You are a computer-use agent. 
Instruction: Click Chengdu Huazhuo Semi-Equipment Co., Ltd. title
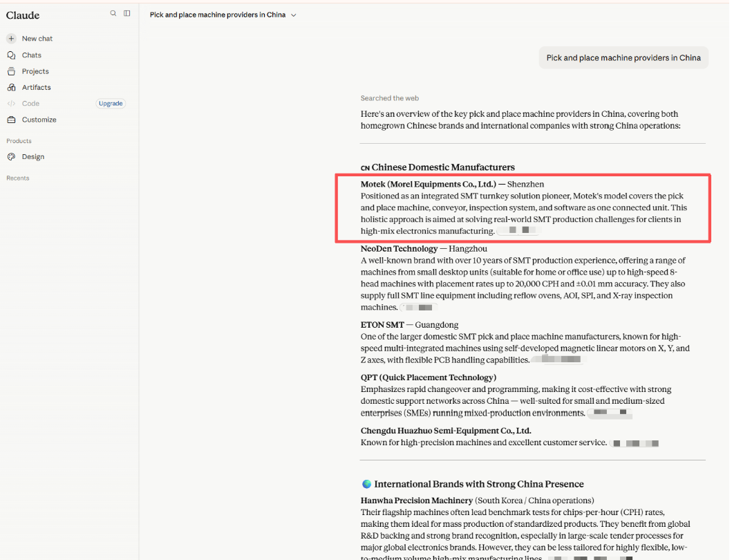click(x=446, y=431)
